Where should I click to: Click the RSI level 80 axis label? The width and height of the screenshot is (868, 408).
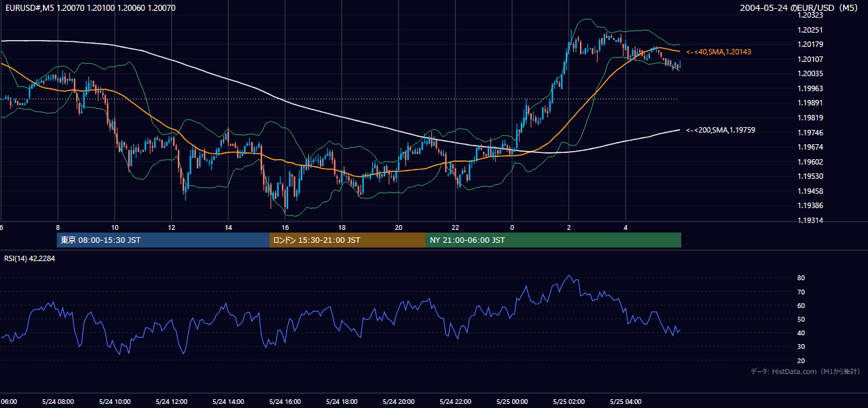[801, 278]
